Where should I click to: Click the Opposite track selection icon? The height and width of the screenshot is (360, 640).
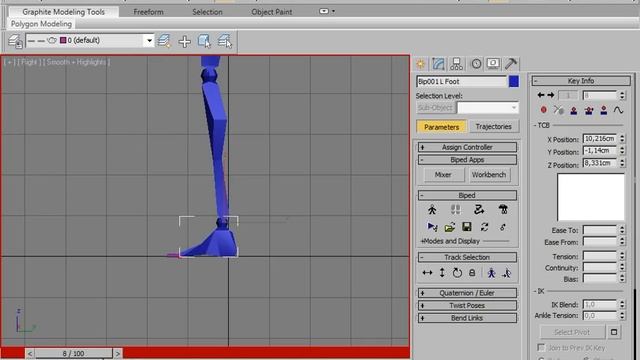click(x=507, y=273)
